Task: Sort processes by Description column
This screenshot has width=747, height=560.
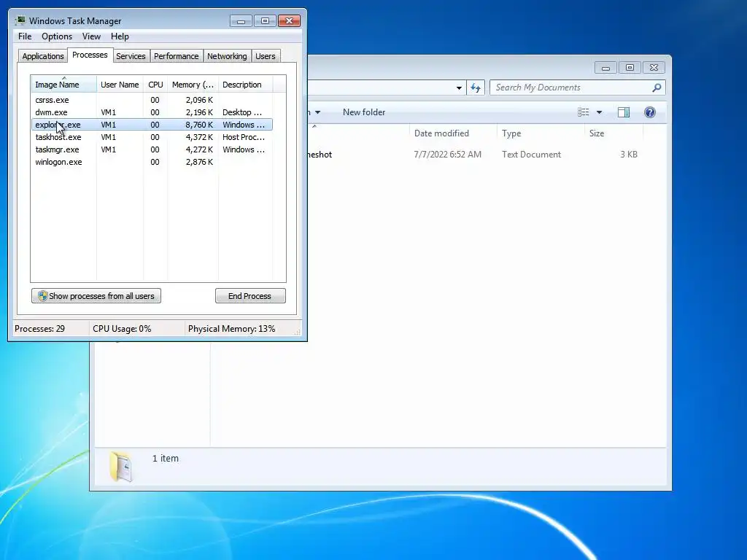Action: pos(245,85)
